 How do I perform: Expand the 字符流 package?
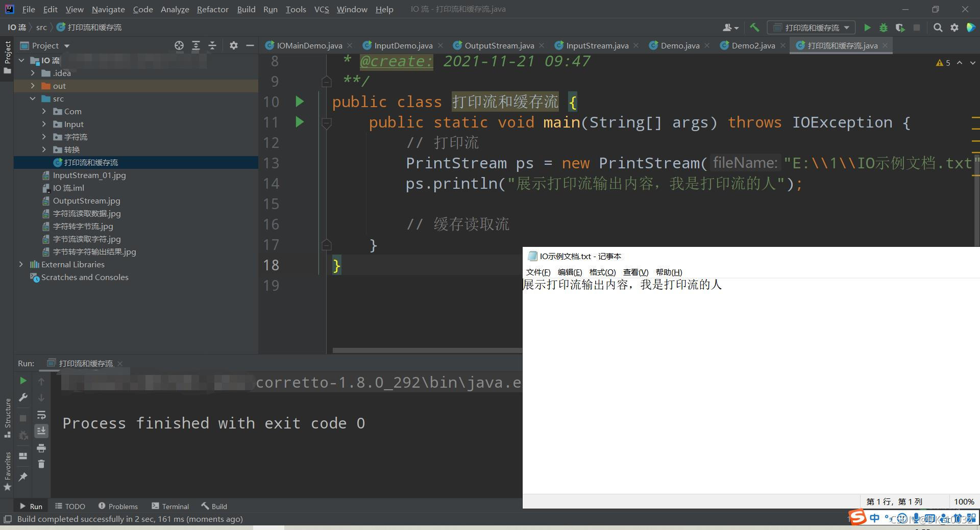44,137
